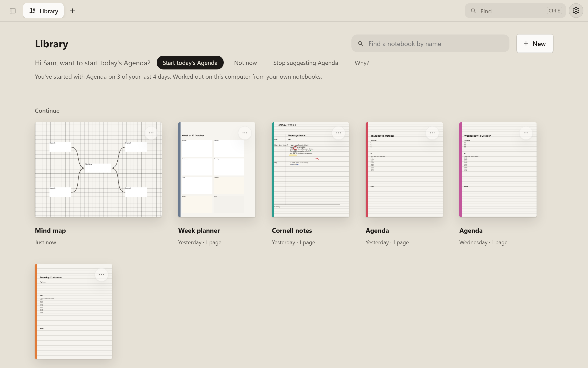This screenshot has width=588, height=368.
Task: Open Cornell notes options menu (three dots)
Action: tap(339, 133)
